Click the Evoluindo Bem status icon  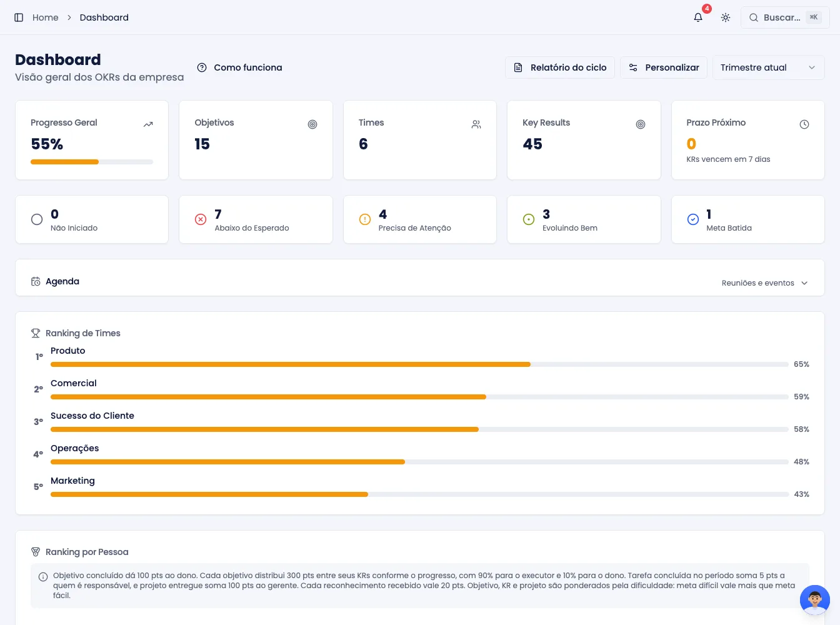tap(529, 219)
